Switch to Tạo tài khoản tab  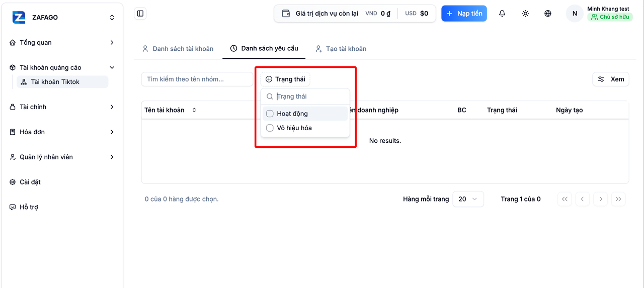[341, 49]
